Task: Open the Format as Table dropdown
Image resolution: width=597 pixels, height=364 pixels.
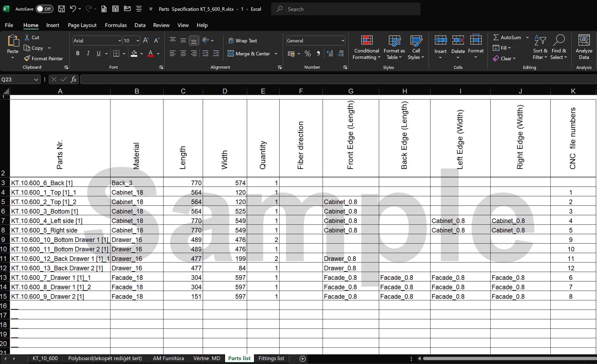Action: [394, 47]
